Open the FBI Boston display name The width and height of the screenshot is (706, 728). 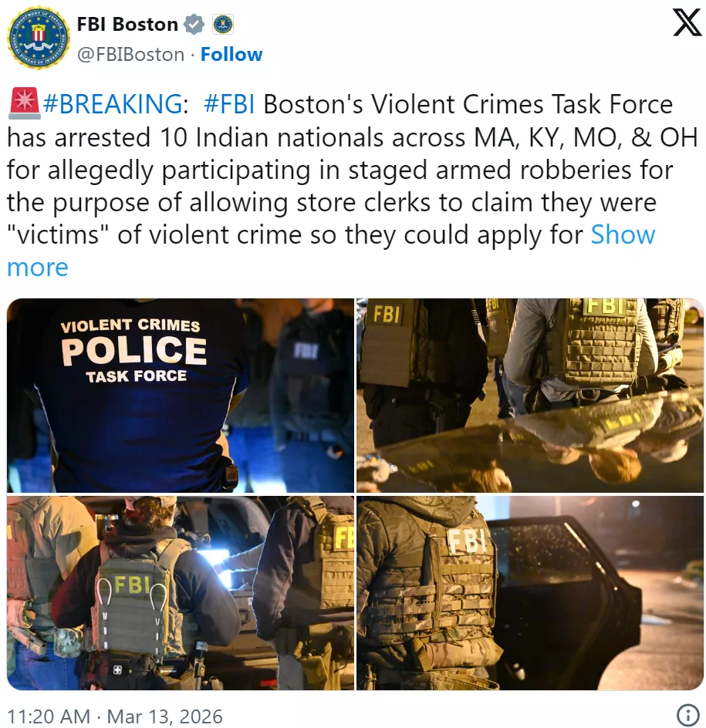127,24
